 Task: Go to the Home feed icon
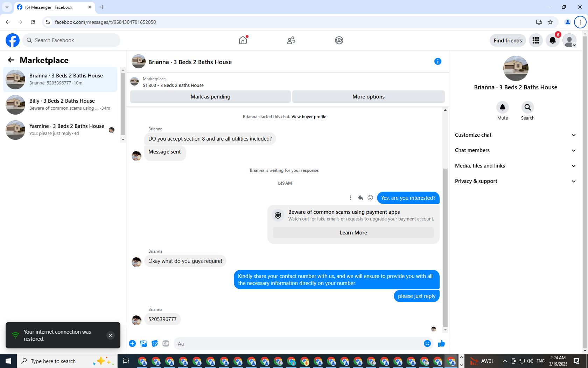(x=243, y=40)
